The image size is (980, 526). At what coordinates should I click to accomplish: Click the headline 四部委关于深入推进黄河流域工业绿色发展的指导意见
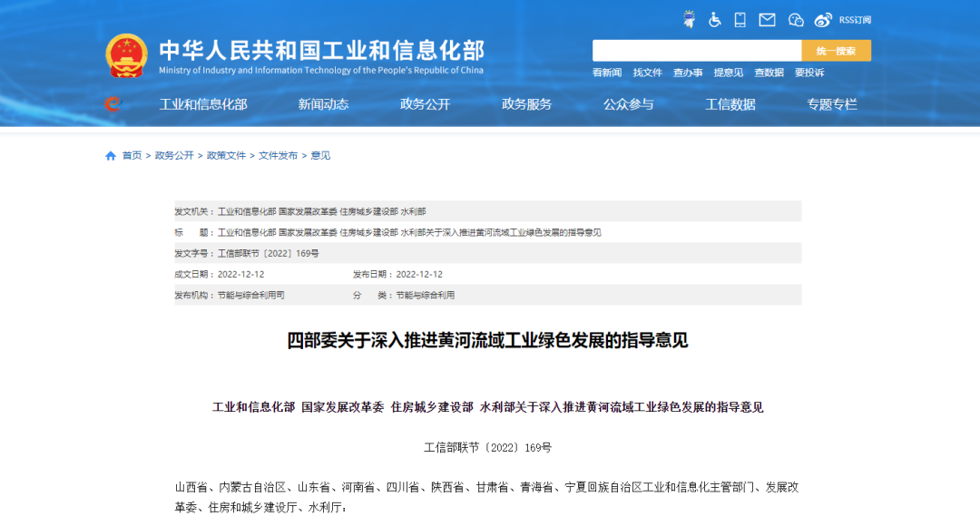(487, 340)
